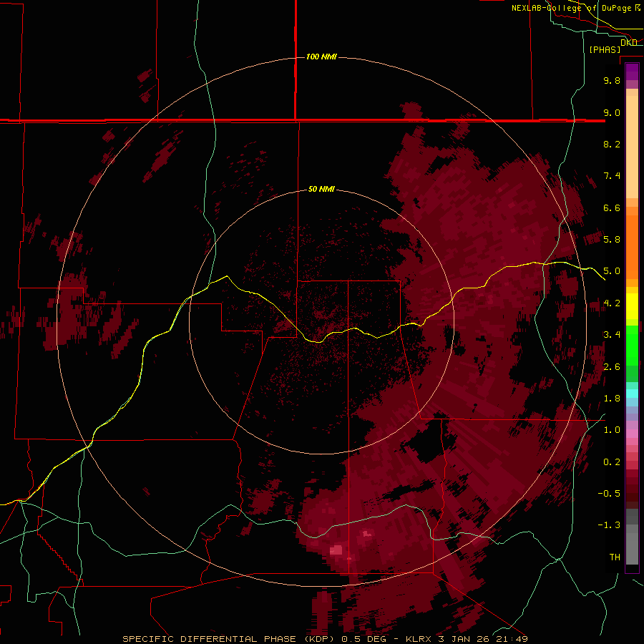Click the light peach segment of color bar
The image size is (644, 644).
[632, 147]
